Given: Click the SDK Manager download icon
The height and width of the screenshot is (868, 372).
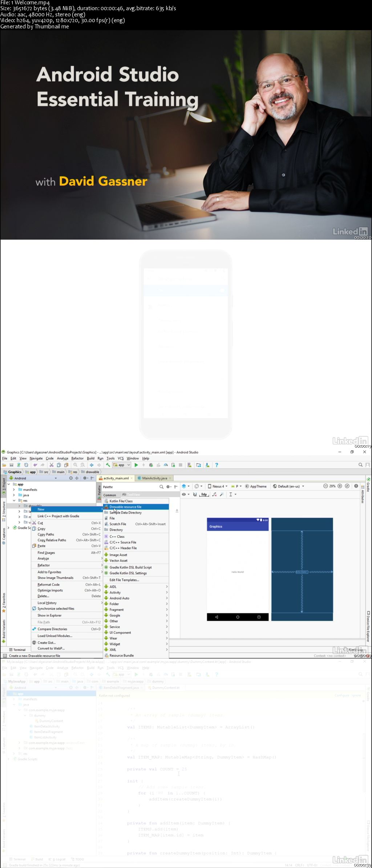Looking at the screenshot, I should coord(207,465).
